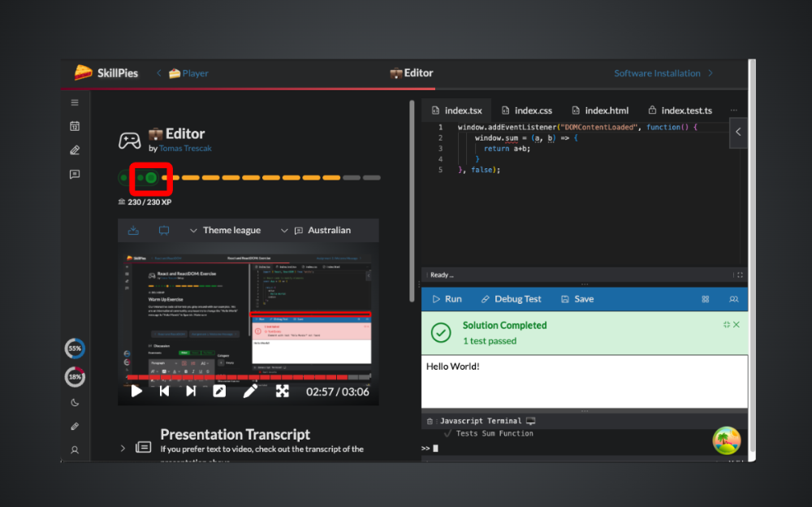Switch to the index.css tab
This screenshot has width=812, height=507.
point(526,110)
